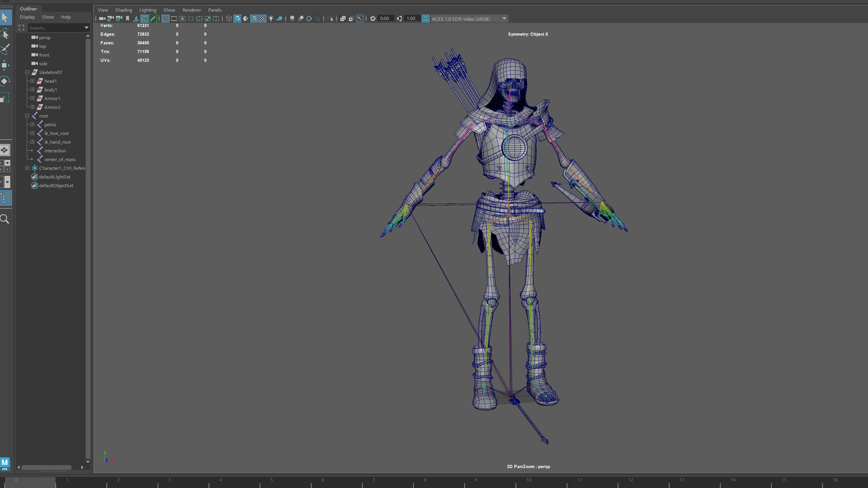
Task: Activate the Lasso select tool
Action: (x=5, y=33)
